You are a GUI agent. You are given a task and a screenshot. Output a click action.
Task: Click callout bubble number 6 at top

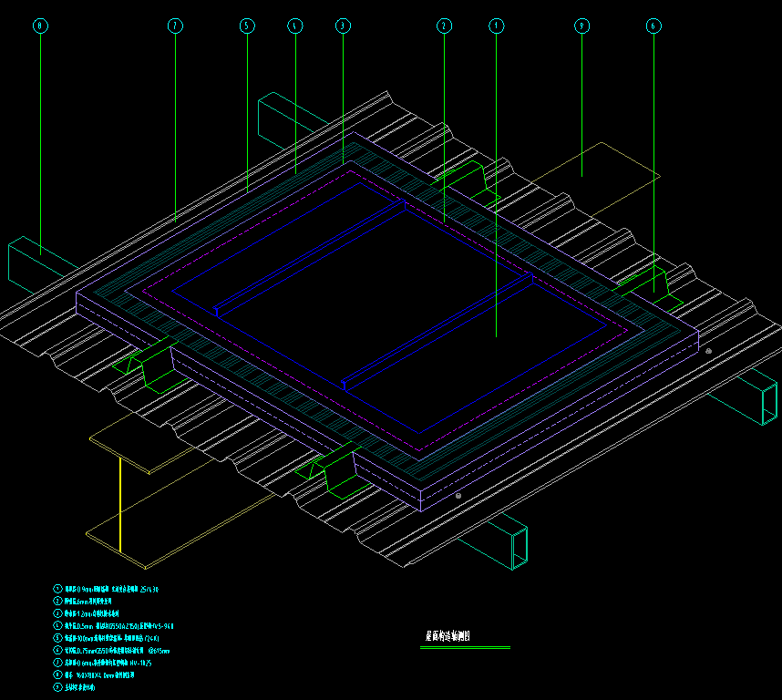click(653, 26)
